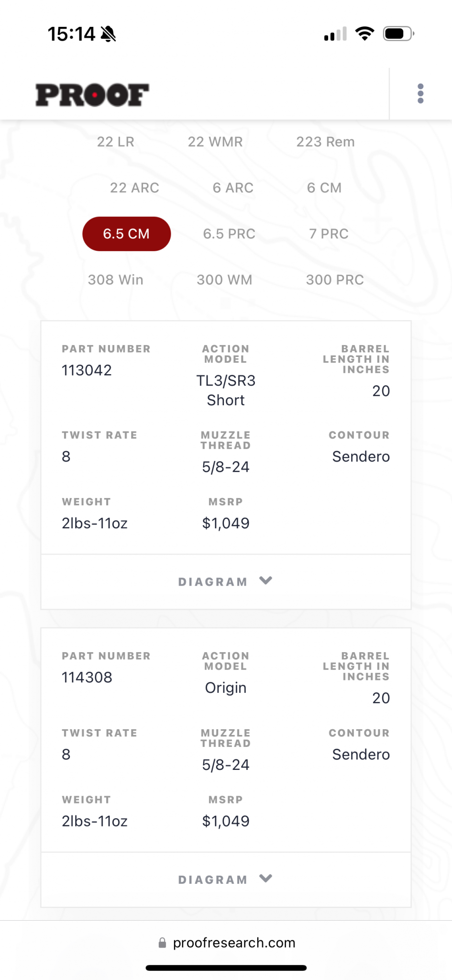
Task: Tap the battery status icon
Action: tap(398, 34)
